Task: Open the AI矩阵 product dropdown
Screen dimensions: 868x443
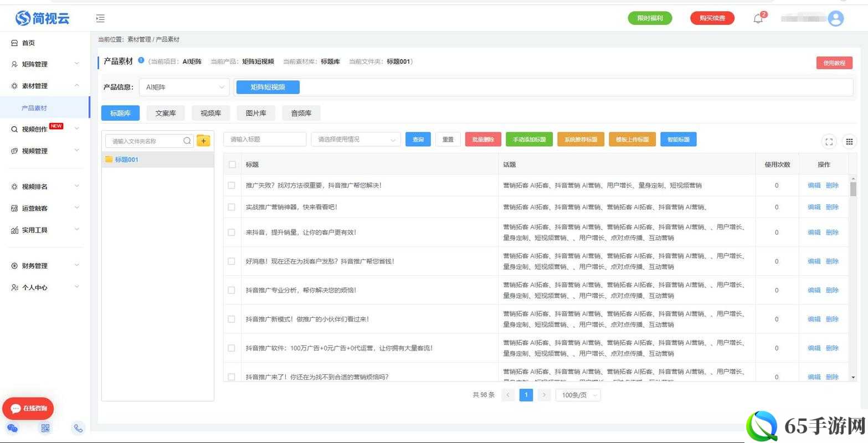Action: click(184, 87)
